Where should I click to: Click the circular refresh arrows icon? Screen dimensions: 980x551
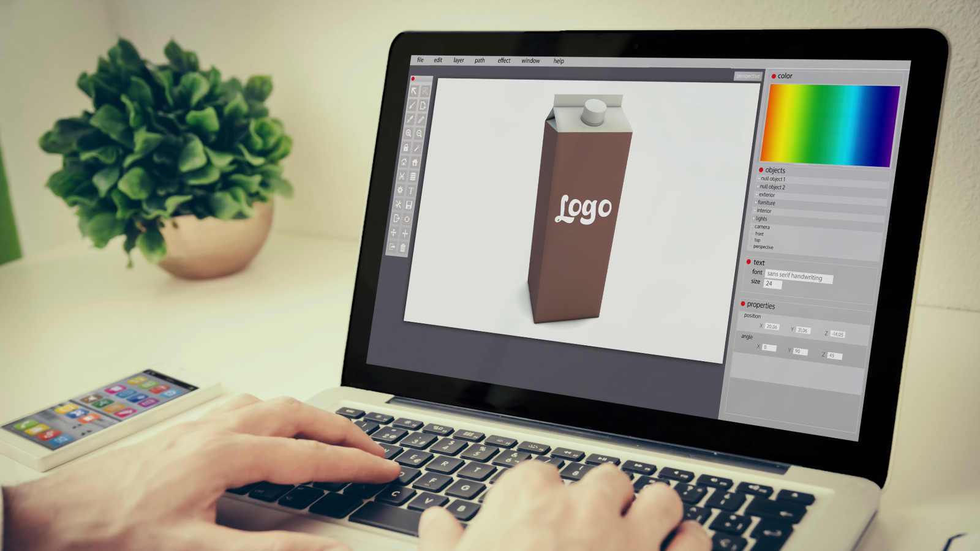[407, 219]
